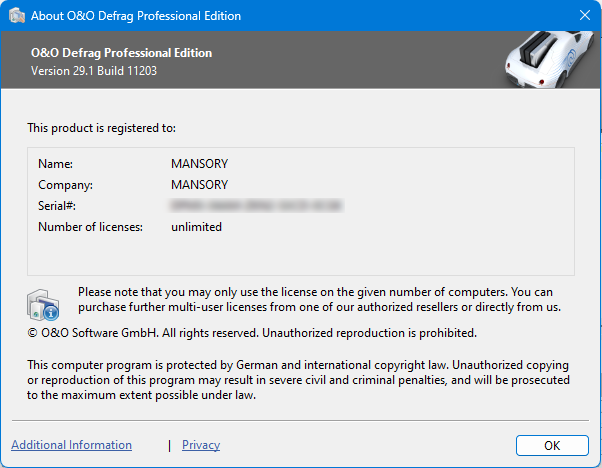Click the white race car logo
This screenshot has height=468, width=602.
click(x=546, y=60)
